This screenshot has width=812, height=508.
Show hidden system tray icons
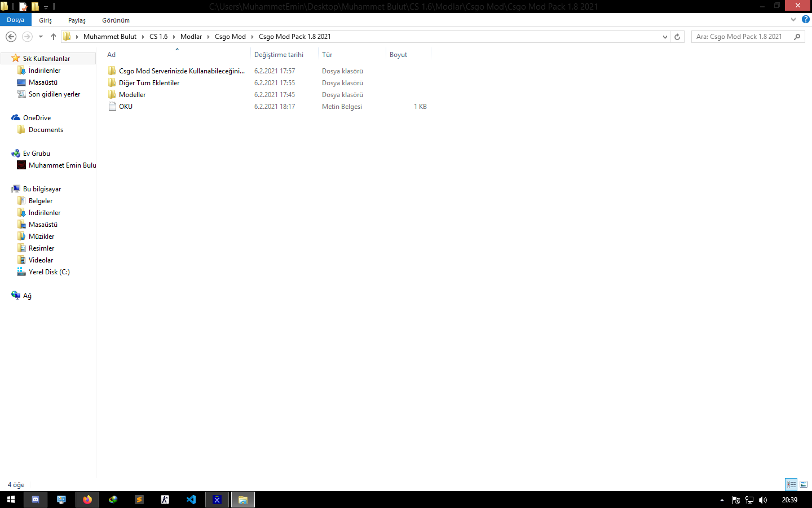(722, 500)
